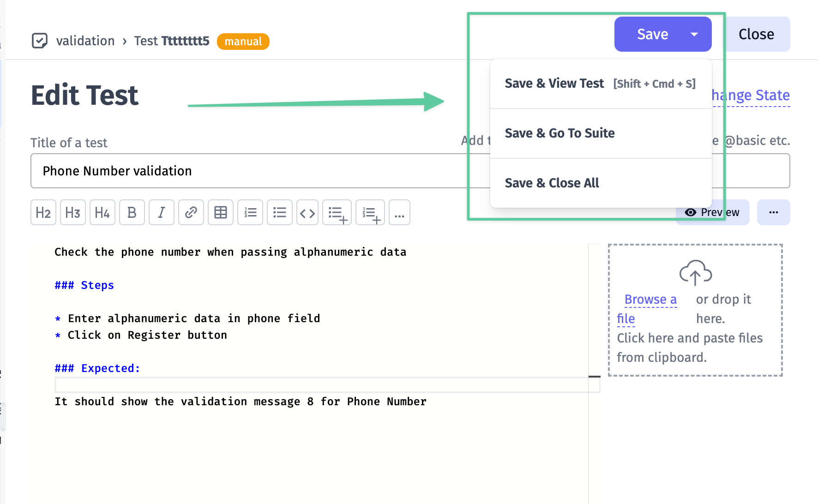Insert an H2 heading

[43, 212]
